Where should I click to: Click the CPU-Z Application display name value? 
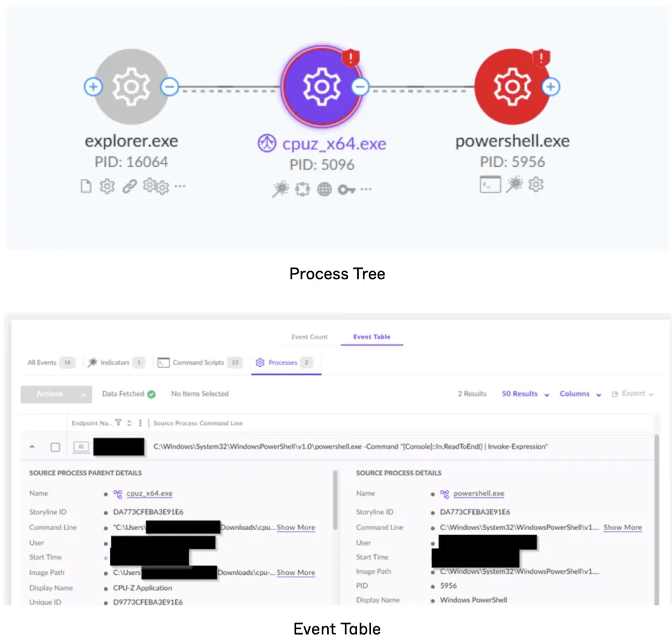pyautogui.click(x=142, y=587)
